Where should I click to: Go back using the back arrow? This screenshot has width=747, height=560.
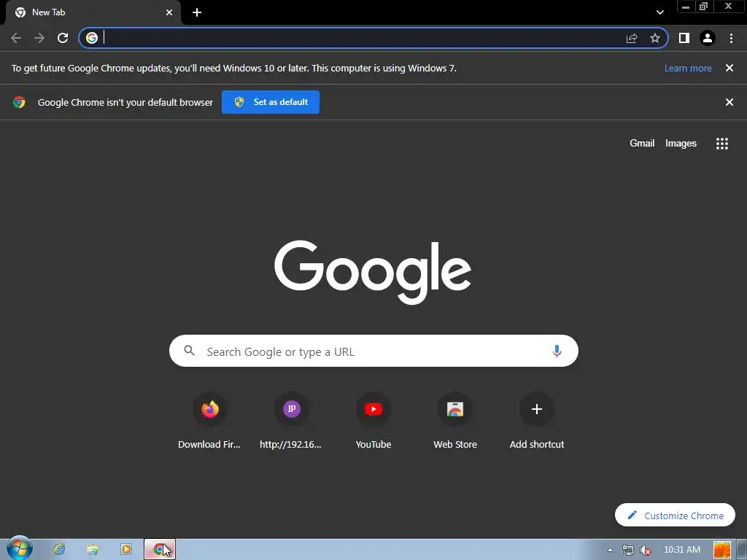[16, 38]
